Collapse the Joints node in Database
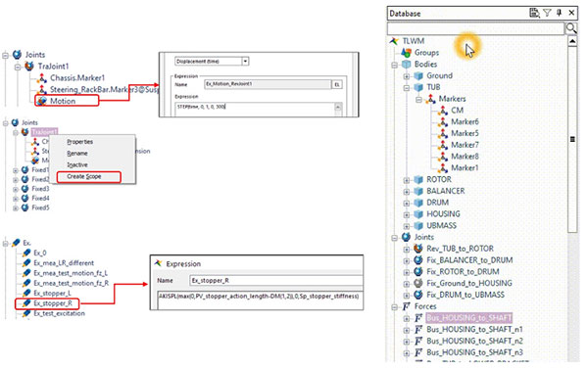Viewport: 588px width, 368px height. 395,238
